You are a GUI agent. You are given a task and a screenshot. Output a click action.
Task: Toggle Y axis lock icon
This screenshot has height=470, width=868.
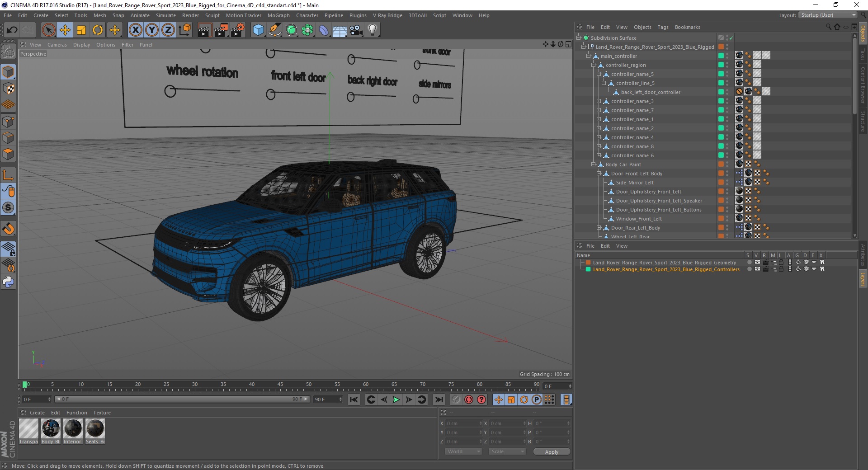coord(152,30)
